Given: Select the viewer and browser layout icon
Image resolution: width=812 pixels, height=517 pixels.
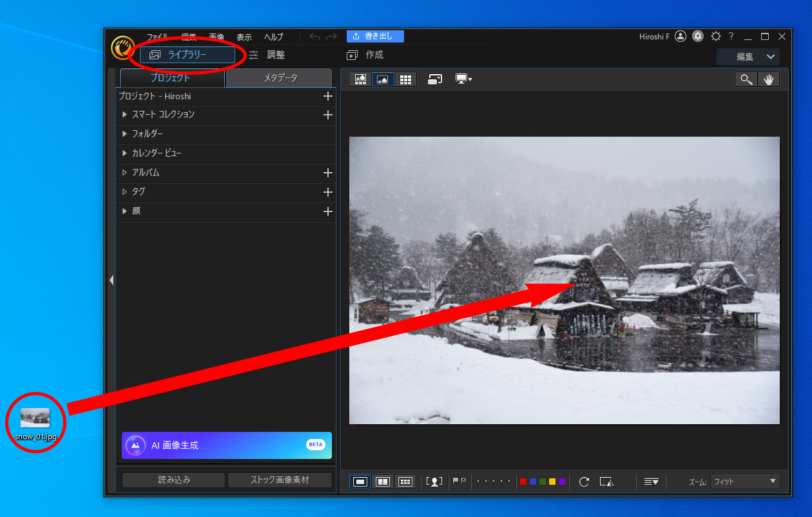Looking at the screenshot, I should point(361,79).
